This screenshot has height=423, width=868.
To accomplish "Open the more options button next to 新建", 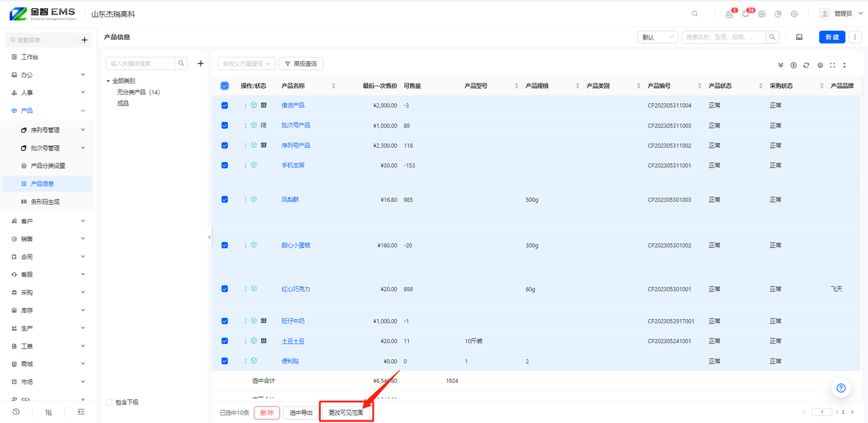I will (855, 37).
